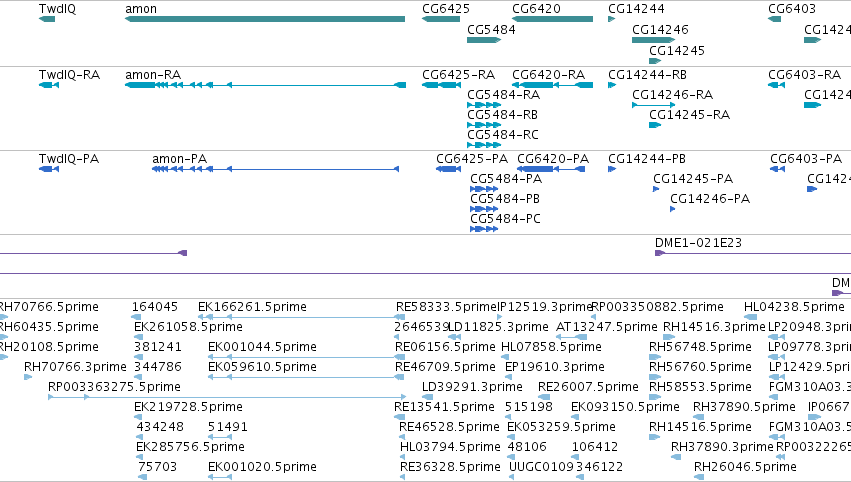Click the amon-PA protein label
851x482 pixels.
pos(180,158)
